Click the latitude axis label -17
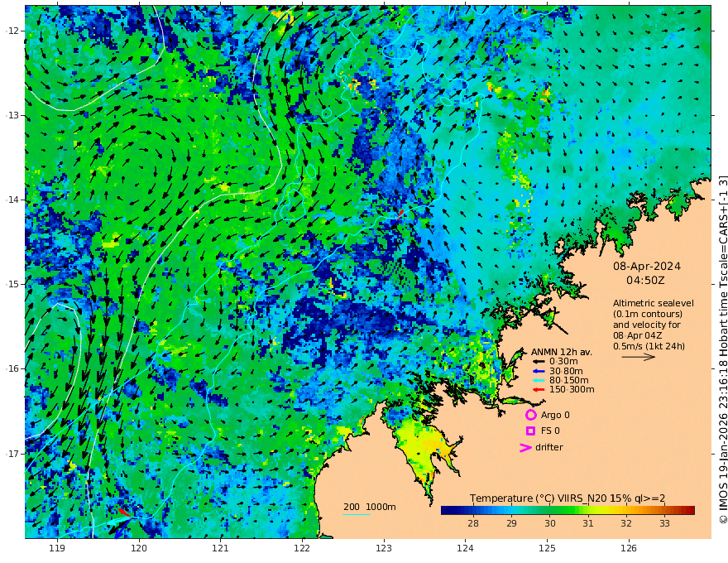Screen dimensions: 728x563 pyautogui.click(x=12, y=453)
